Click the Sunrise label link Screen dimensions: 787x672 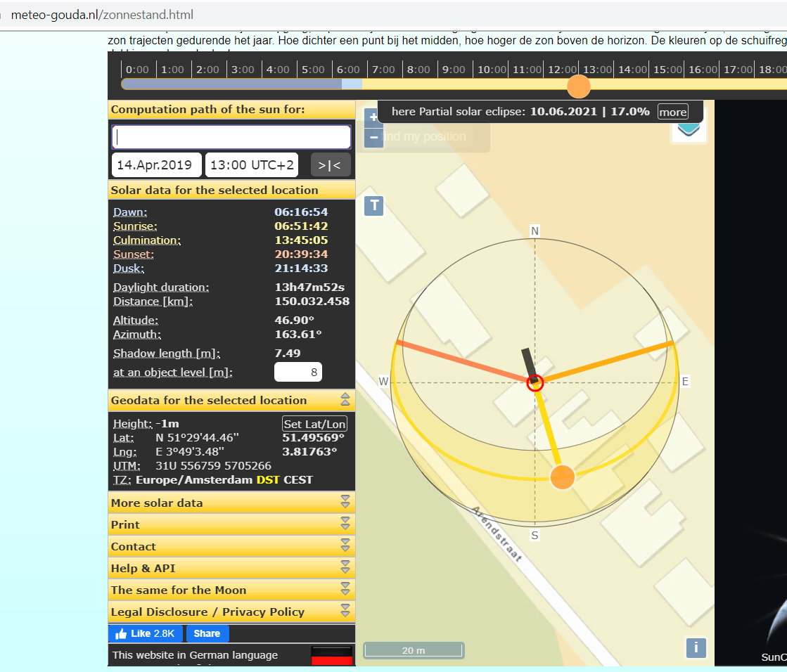[x=135, y=226]
